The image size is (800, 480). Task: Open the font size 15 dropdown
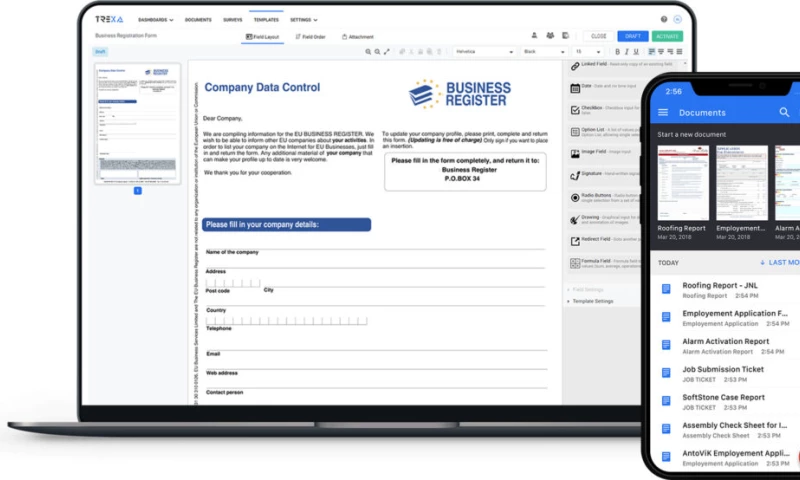(x=588, y=52)
